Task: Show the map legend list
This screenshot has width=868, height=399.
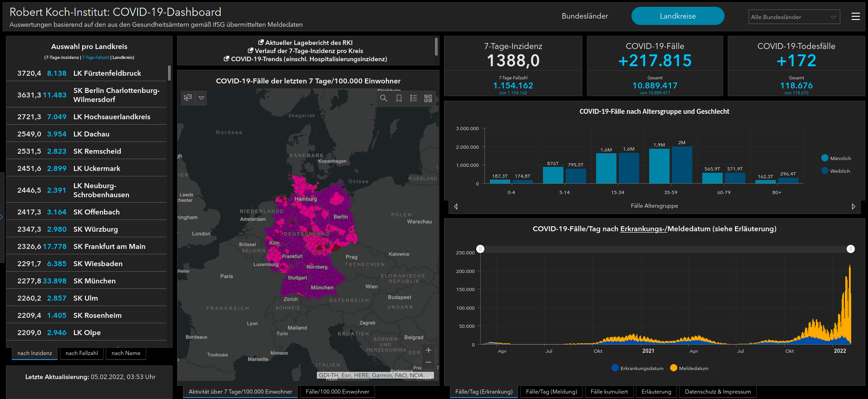Action: pyautogui.click(x=414, y=98)
